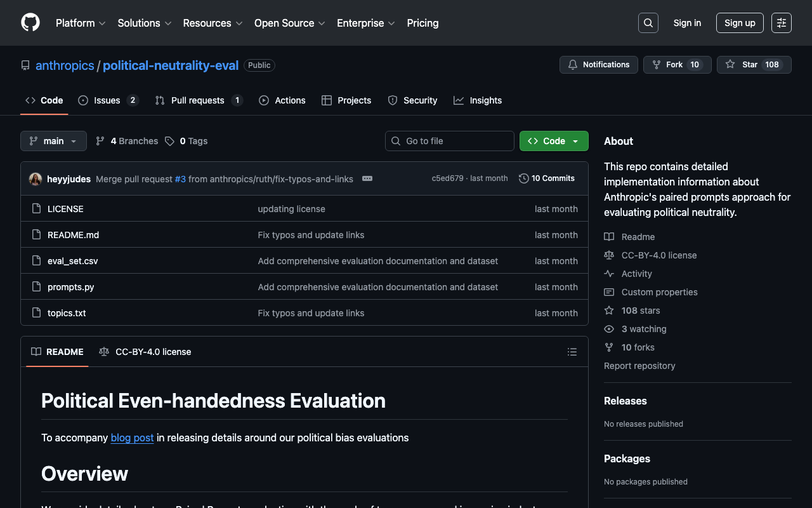This screenshot has height=508, width=812.
Task: Open the eval_set.csv file
Action: 73,261
